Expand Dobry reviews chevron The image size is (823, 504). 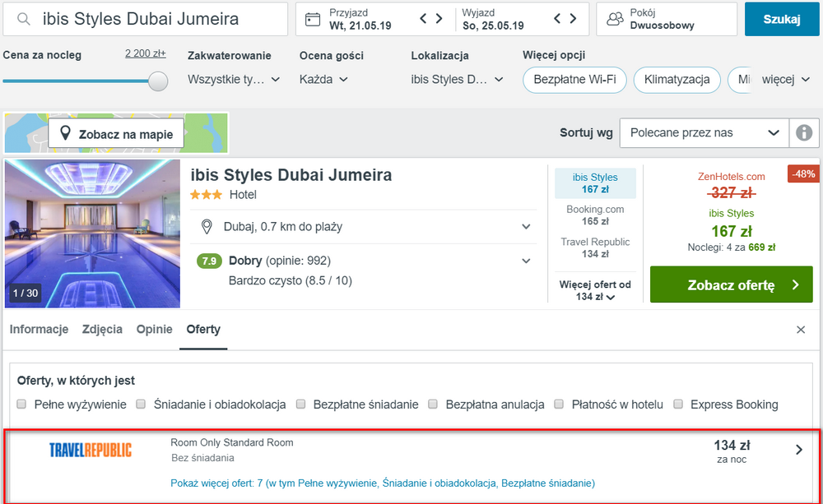click(526, 261)
